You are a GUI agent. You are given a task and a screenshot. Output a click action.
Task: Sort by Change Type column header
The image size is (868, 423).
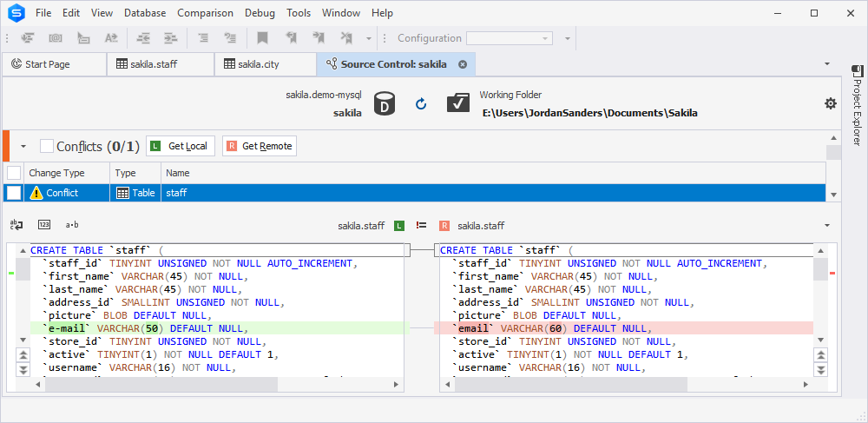[67, 173]
